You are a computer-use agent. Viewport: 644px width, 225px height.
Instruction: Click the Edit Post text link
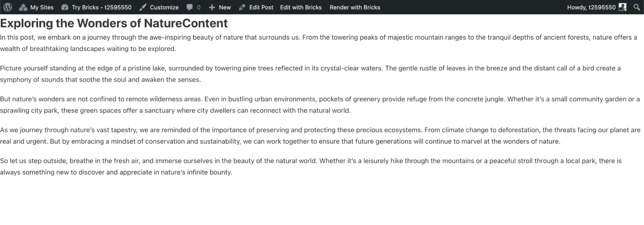(261, 7)
